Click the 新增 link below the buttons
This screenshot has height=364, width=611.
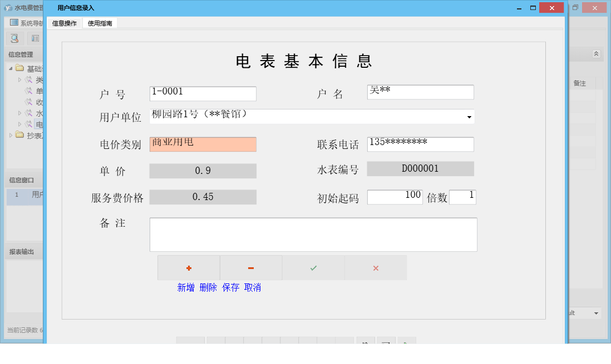tap(185, 287)
